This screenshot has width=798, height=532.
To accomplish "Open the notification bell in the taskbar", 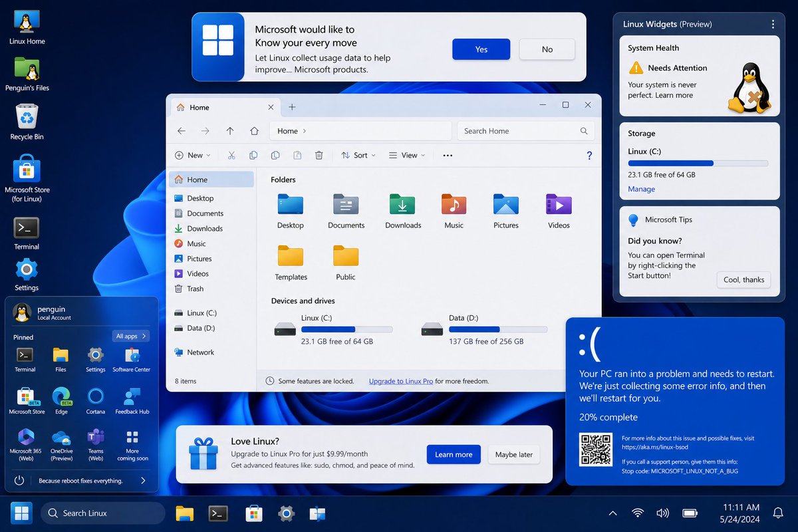I will pyautogui.click(x=778, y=513).
